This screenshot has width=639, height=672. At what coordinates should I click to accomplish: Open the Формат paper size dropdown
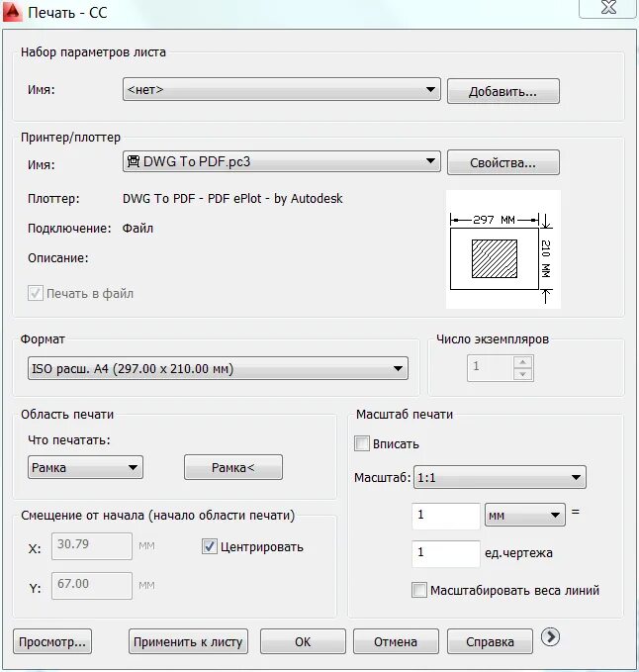[x=218, y=368]
